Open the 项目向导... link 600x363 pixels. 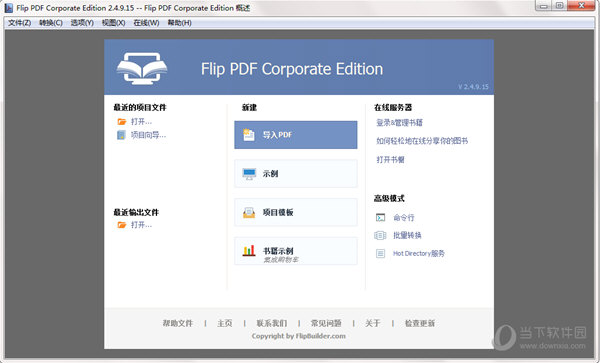[148, 135]
